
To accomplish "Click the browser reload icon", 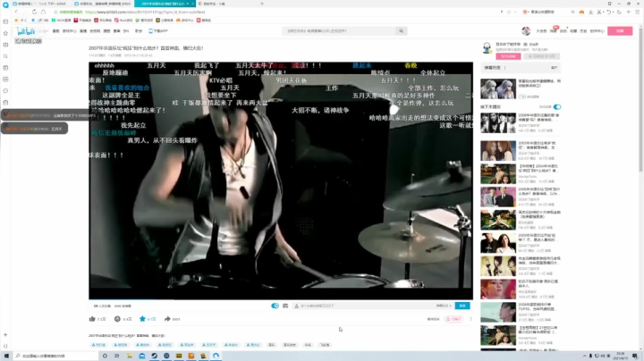I will click(34, 12).
